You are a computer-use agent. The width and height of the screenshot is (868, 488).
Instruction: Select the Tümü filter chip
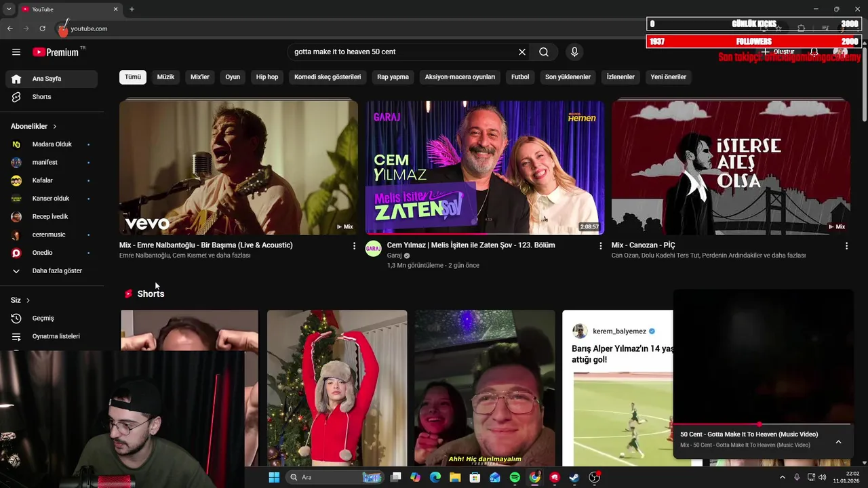point(133,77)
